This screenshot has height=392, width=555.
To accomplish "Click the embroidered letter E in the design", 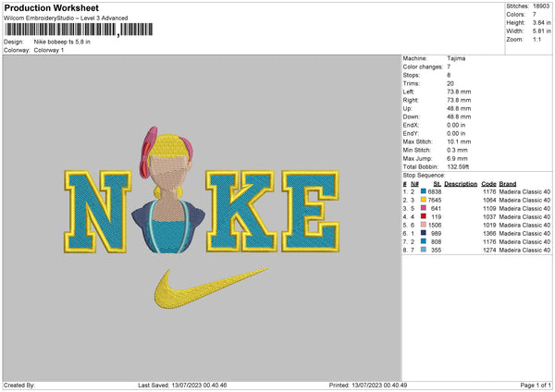I will [x=311, y=211].
